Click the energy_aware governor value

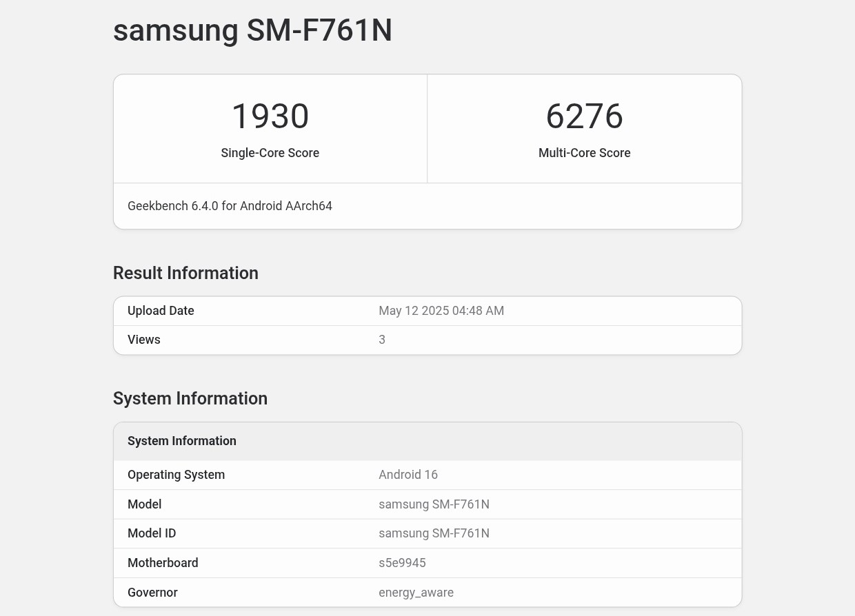click(416, 593)
